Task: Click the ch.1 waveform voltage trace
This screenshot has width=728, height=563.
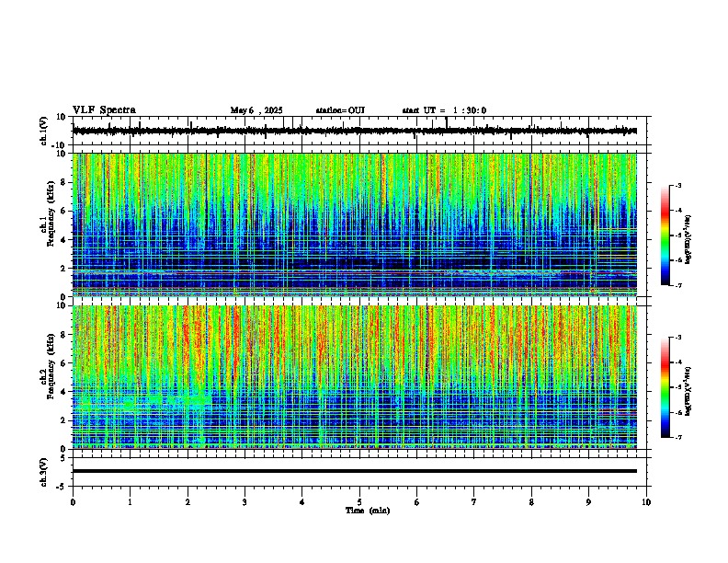Action: click(x=355, y=131)
